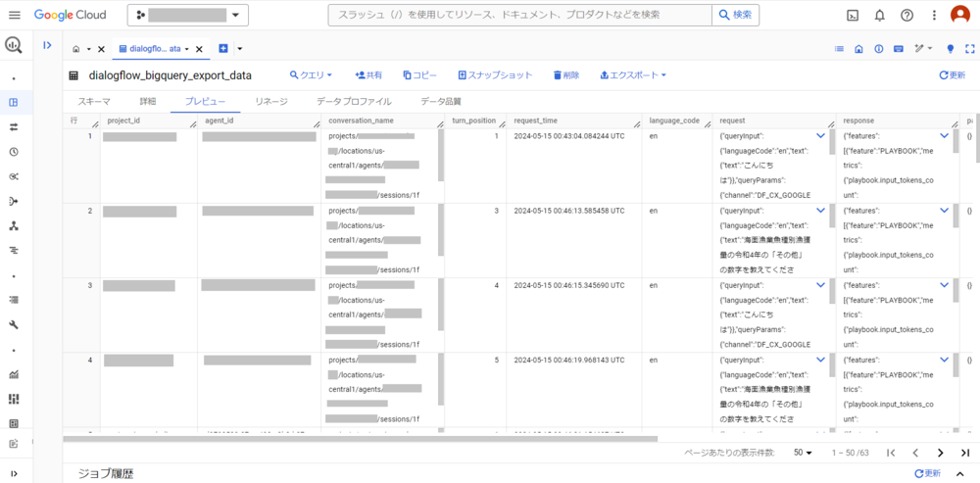Close the dialogflow table tab

point(200,49)
